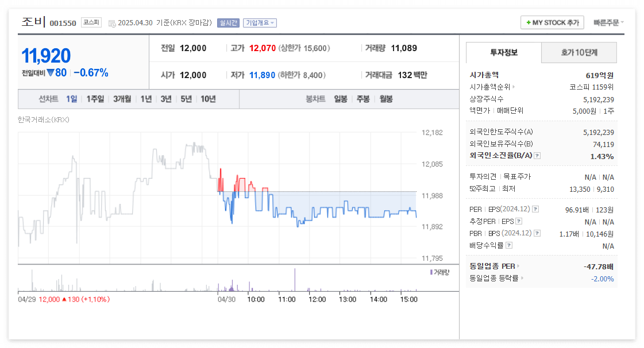Open the 외국인 소진율(B/A) help tooltip icon
This screenshot has height=348, width=644.
[x=537, y=156]
